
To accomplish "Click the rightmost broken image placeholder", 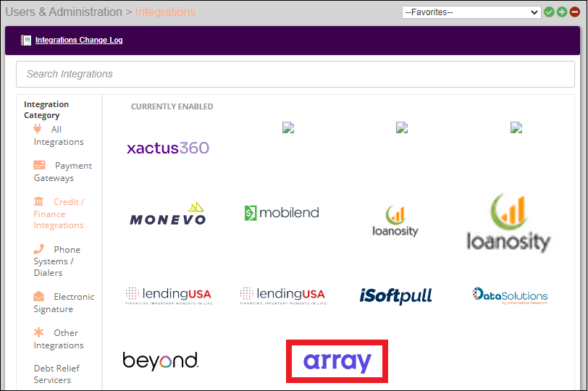I will pos(516,128).
